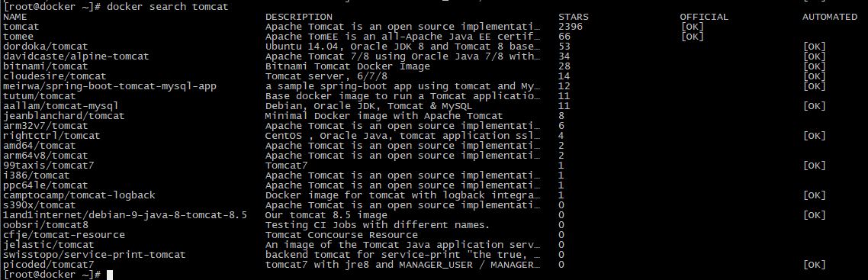
Task: Select the DESCRIPTION column header
Action: tap(299, 17)
